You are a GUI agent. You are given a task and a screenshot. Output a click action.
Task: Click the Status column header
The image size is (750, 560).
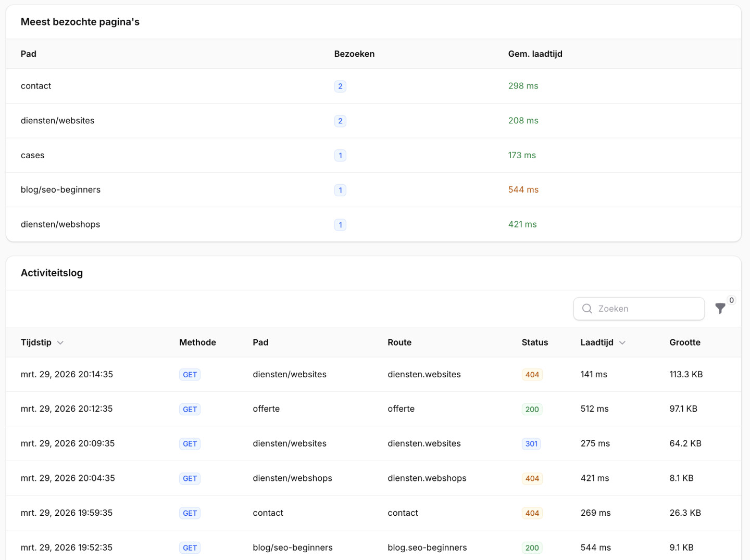(x=534, y=342)
